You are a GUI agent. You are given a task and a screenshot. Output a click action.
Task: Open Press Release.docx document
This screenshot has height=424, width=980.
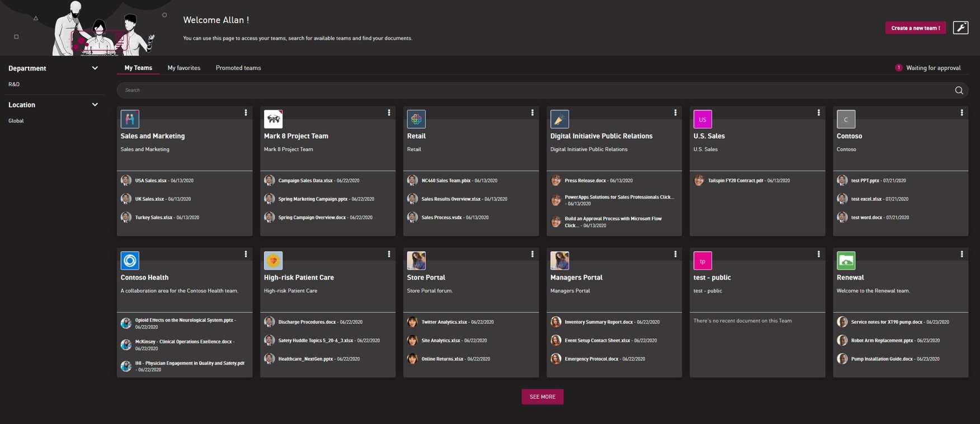585,181
